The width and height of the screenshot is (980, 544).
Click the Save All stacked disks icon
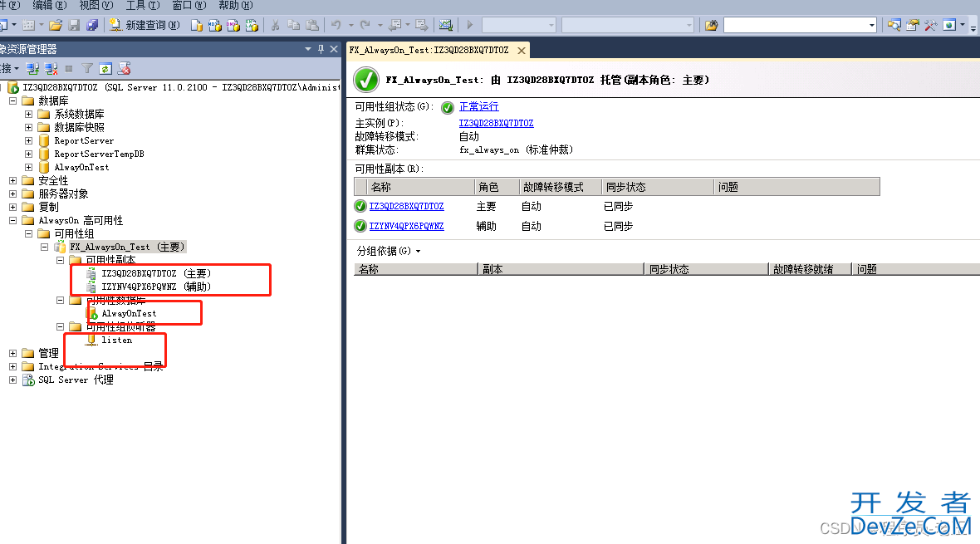(x=92, y=26)
